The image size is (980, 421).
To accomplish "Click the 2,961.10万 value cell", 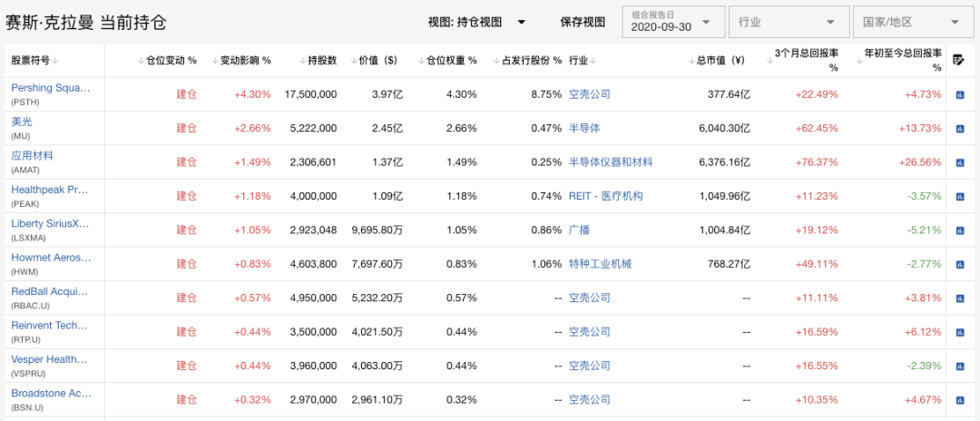I will click(377, 400).
